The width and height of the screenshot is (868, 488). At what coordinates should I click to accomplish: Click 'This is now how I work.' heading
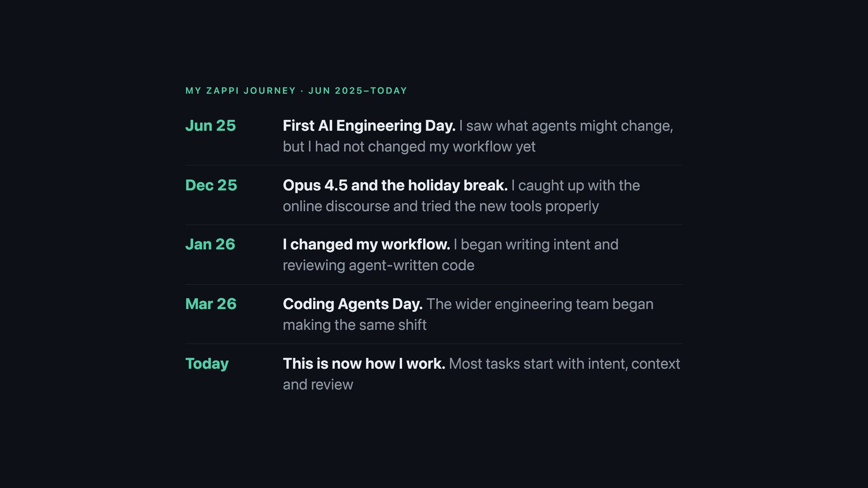pos(364,364)
